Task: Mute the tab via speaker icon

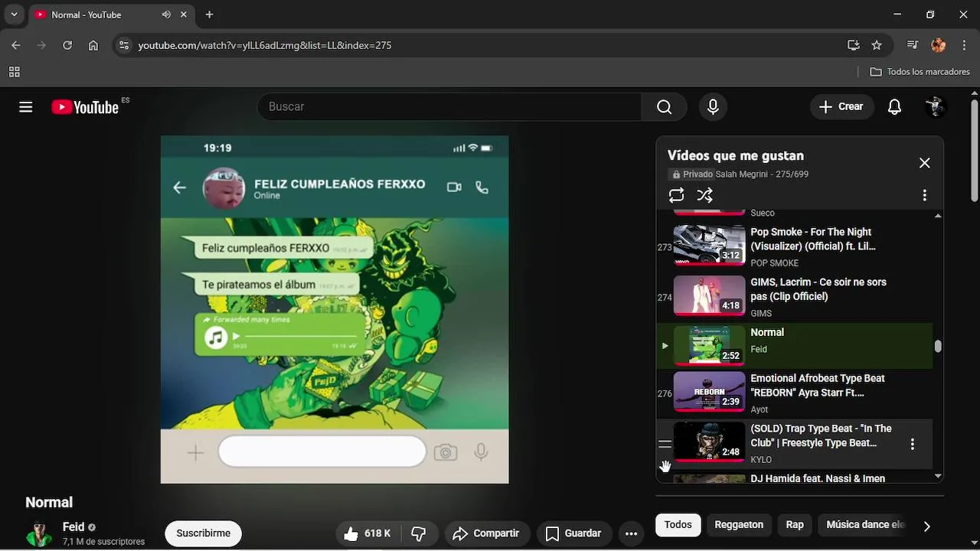Action: (x=166, y=15)
